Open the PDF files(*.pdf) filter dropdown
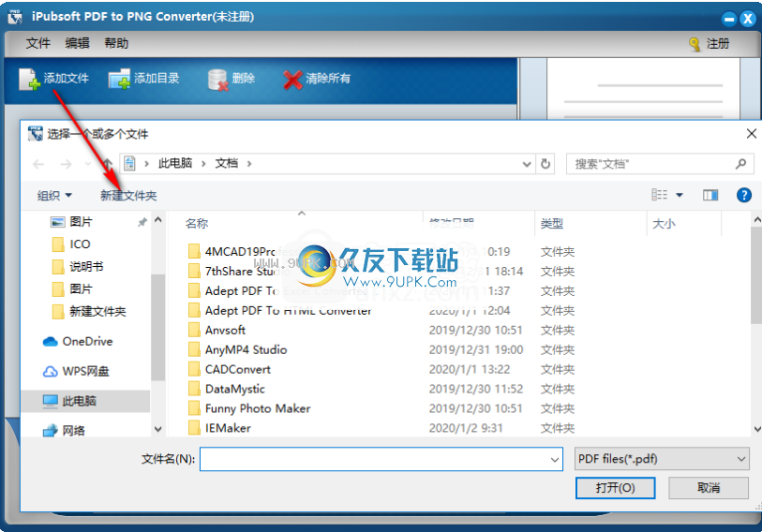Viewport: 762px width, 532px height. [662, 459]
